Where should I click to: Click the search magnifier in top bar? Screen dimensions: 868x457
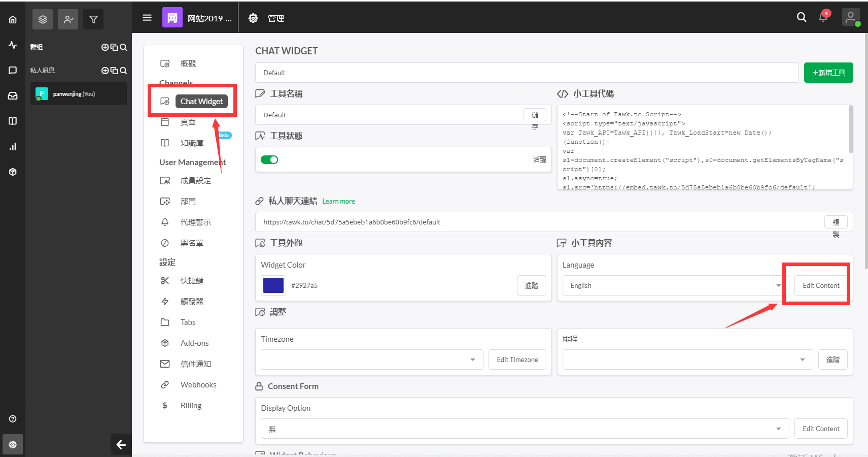pyautogui.click(x=801, y=17)
